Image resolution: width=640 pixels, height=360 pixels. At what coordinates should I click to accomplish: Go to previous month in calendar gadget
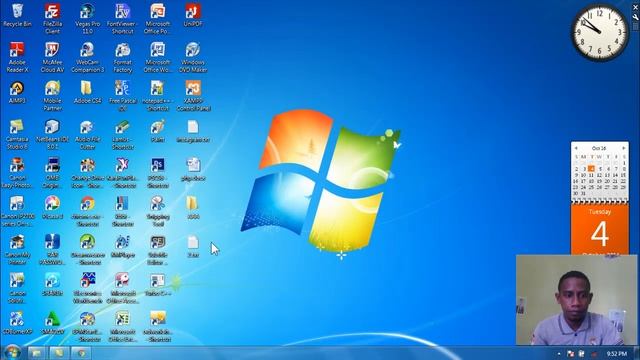(576, 148)
